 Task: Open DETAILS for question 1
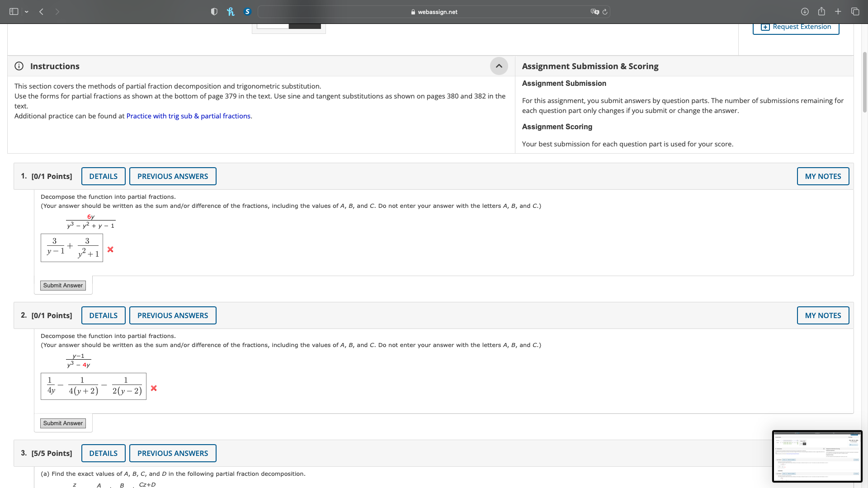point(103,176)
